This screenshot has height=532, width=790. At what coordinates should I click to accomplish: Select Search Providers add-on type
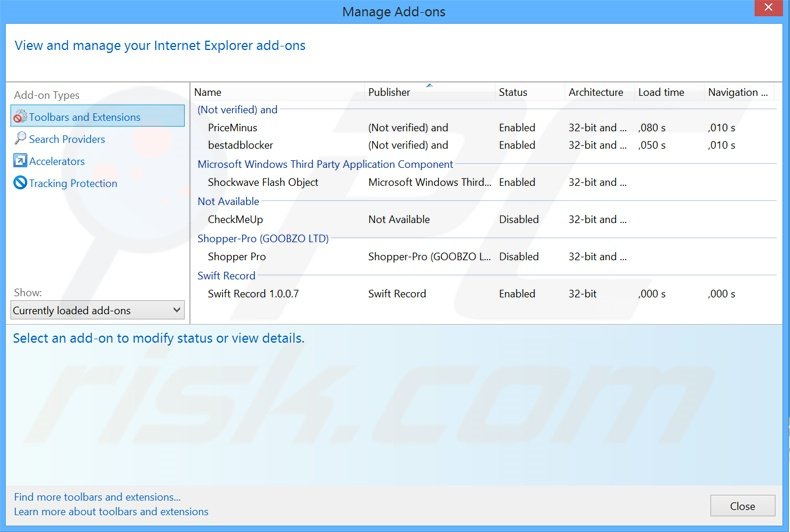pos(67,139)
